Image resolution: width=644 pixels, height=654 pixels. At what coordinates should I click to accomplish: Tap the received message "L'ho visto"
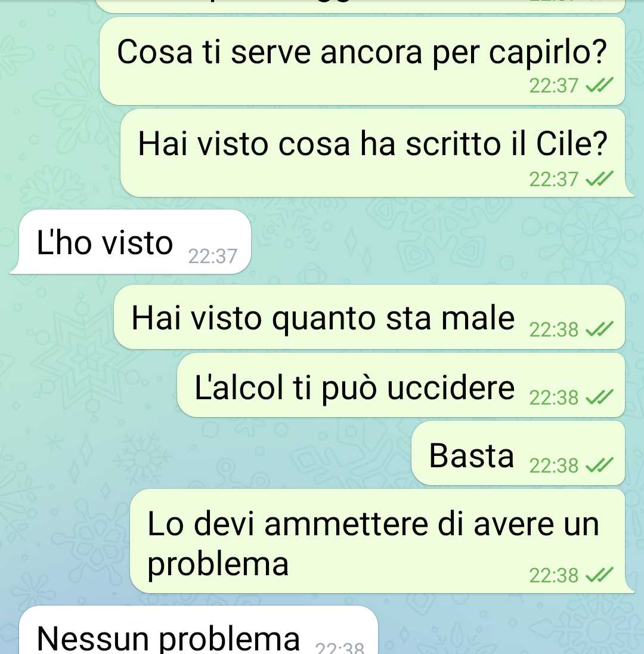coord(131,242)
